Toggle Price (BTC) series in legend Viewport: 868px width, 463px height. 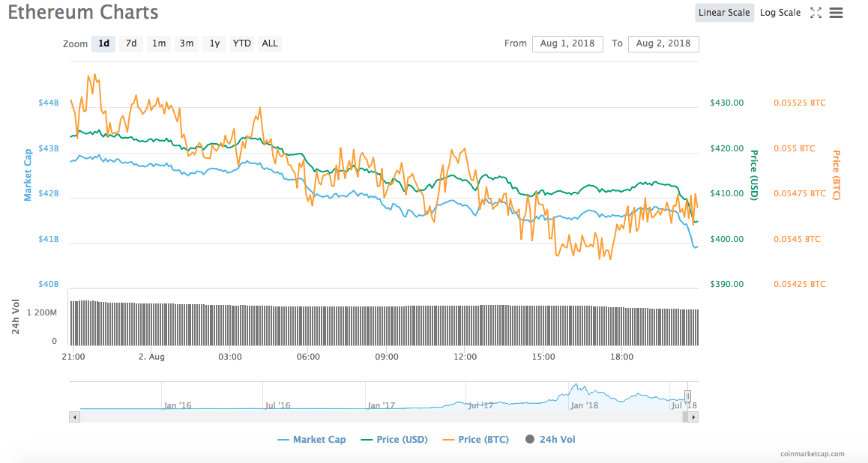click(476, 440)
